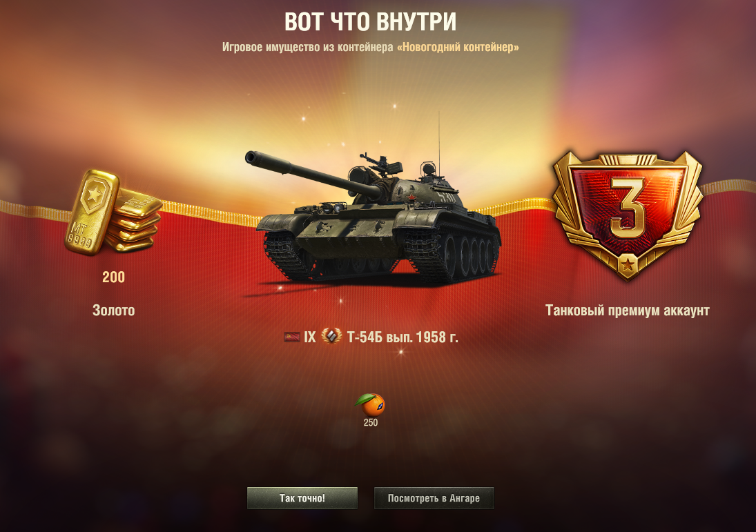Click the red star on the tank turret
The width and height of the screenshot is (756, 532).
click(411, 199)
